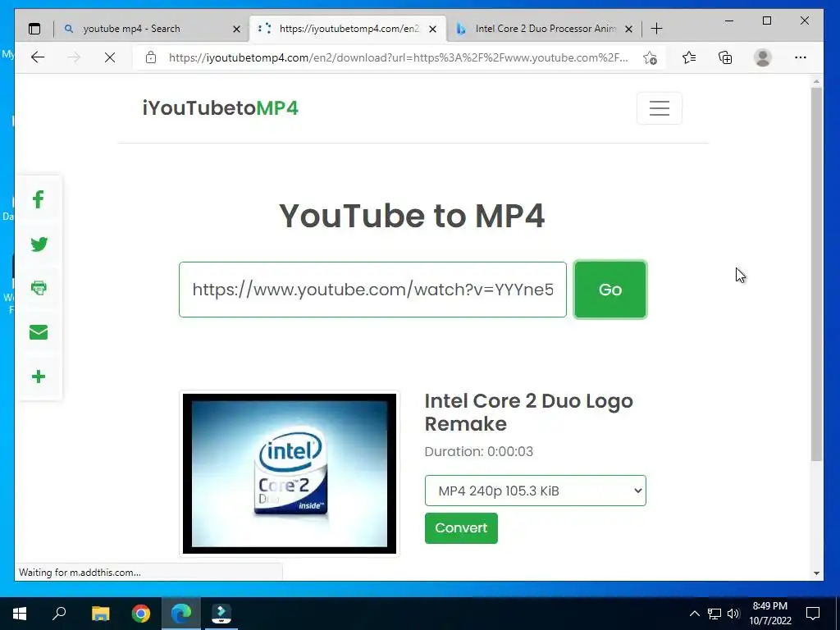Open taskbar search magnifier
This screenshot has height=630, width=840.
[59, 614]
